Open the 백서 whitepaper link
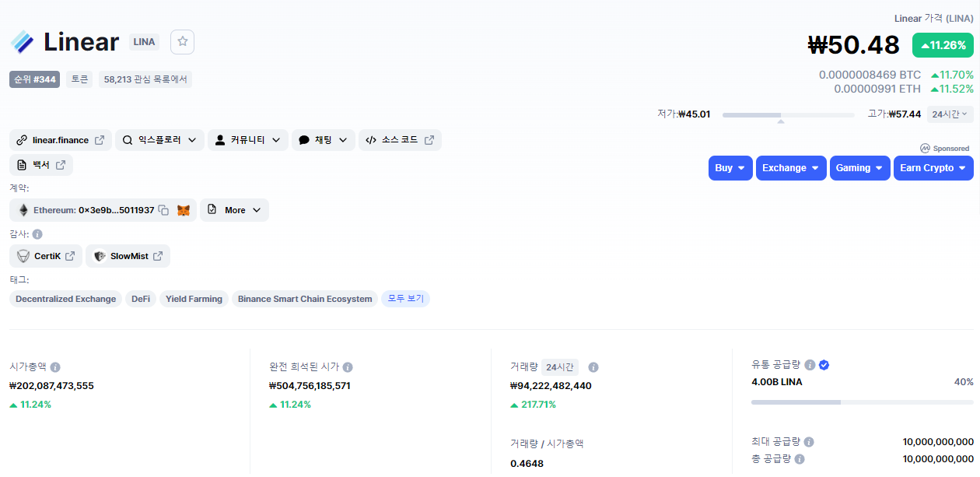Image resolution: width=980 pixels, height=477 pixels. pos(41,165)
